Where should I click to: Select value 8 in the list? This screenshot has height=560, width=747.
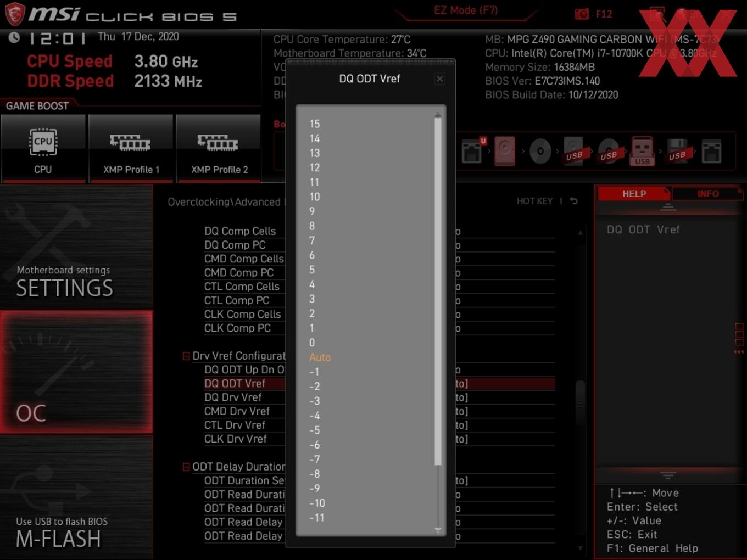(312, 226)
